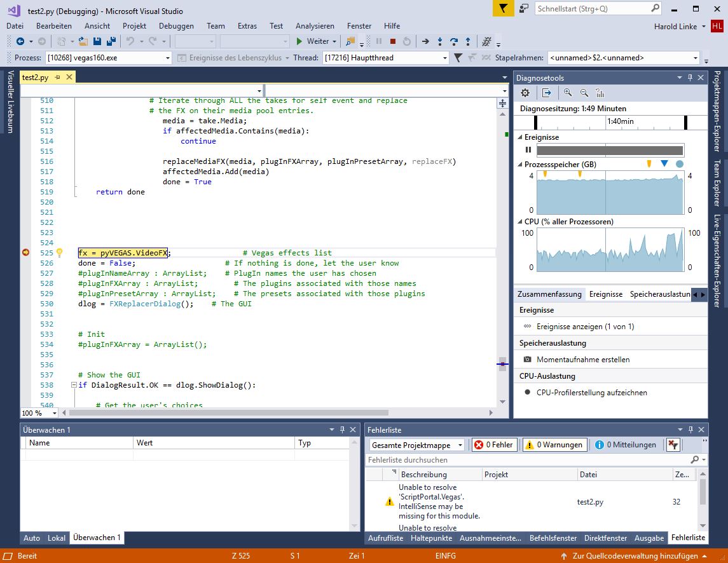Click the lightbulb quick action on line 525
This screenshot has height=563, width=728.
pyautogui.click(x=59, y=253)
